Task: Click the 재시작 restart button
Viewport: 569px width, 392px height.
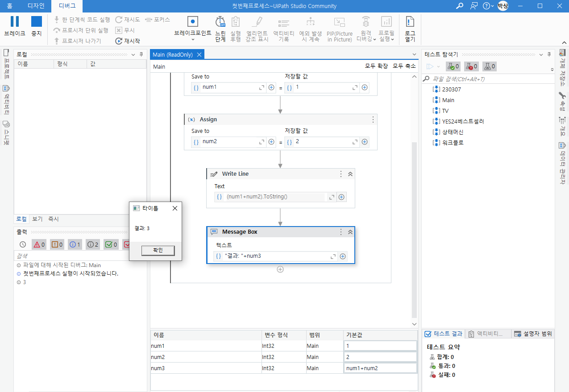Action: [x=128, y=41]
